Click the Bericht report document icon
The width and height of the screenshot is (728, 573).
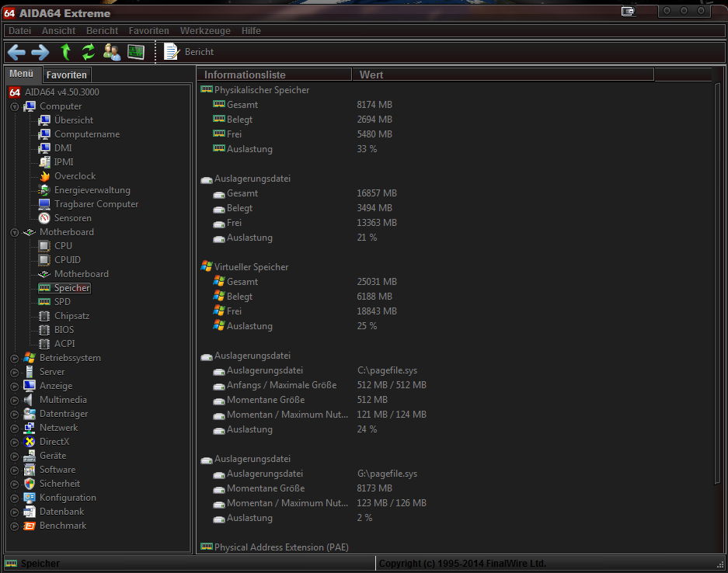171,51
